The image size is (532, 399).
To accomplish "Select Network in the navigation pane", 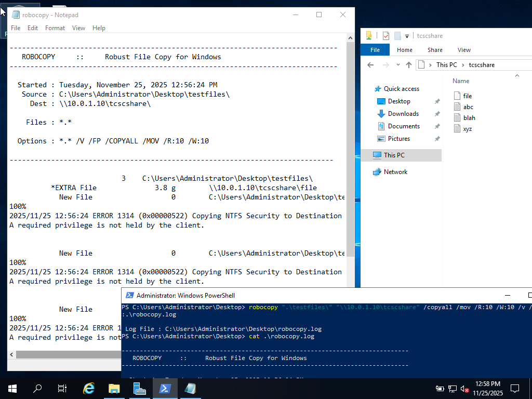I will 395,172.
